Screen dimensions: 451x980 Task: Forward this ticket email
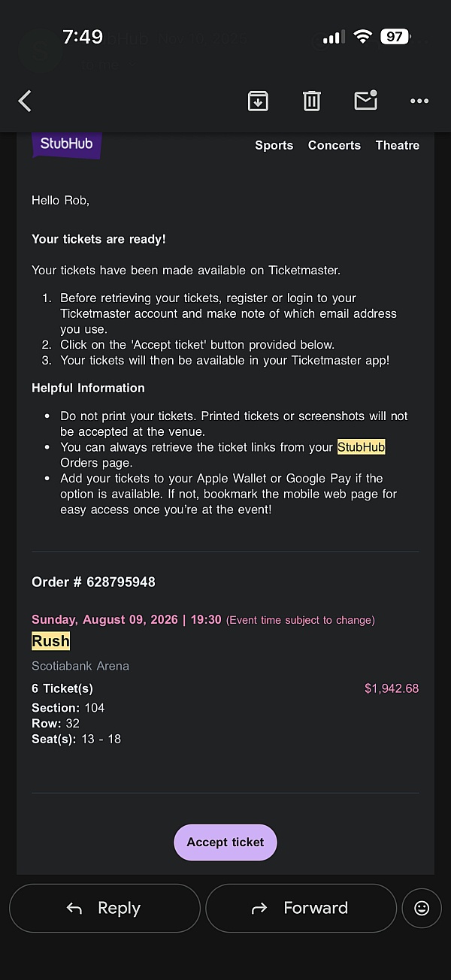(x=301, y=908)
